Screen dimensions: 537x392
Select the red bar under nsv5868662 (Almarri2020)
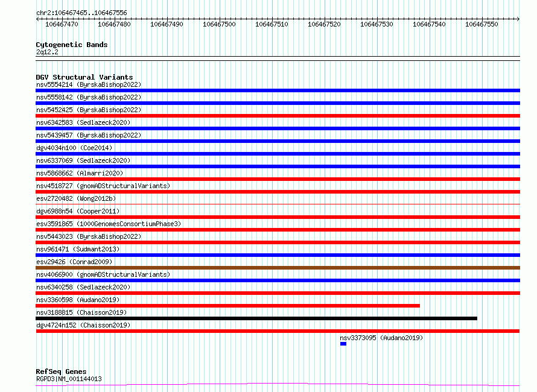point(278,179)
